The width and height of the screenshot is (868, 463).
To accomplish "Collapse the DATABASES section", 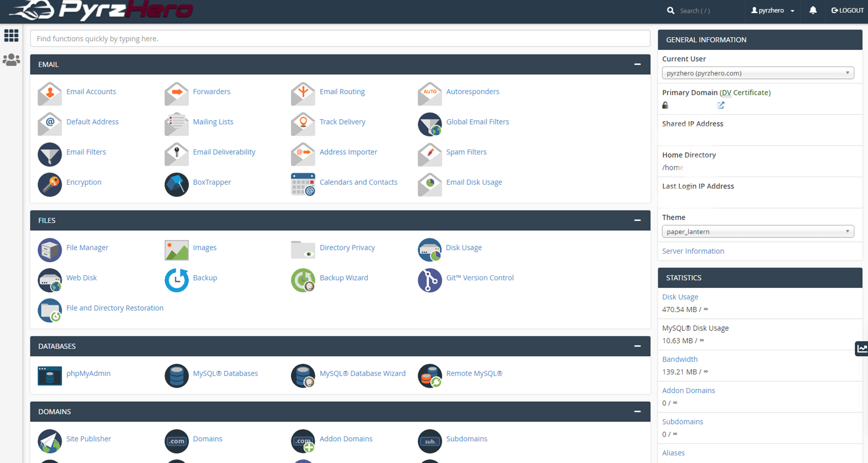I will click(637, 346).
